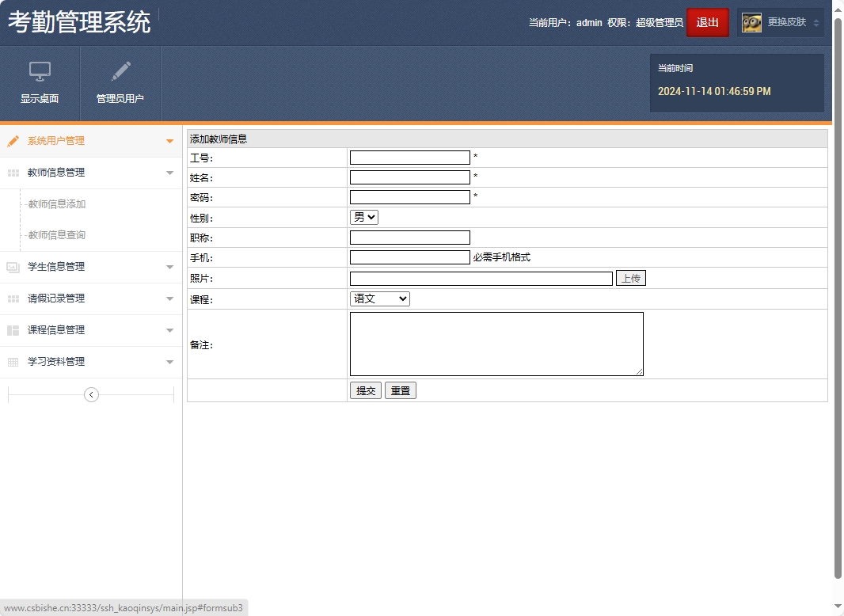Screen dimensions: 844x616
Task: Expand the 学生信息管理 section arrow
Action: coord(169,267)
